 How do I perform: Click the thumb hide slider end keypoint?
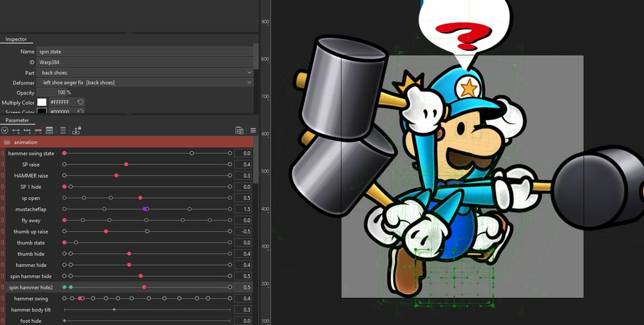coord(230,254)
